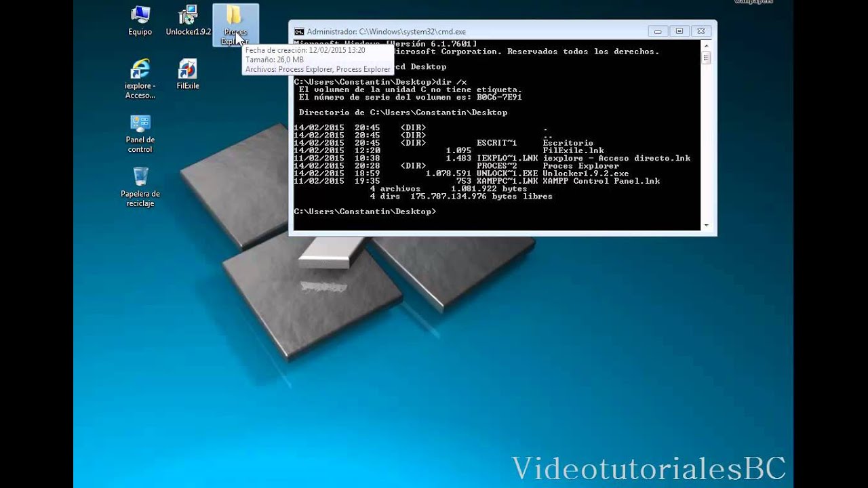868x488 pixels.
Task: Click the cmd.exe title bar text
Action: pos(386,31)
